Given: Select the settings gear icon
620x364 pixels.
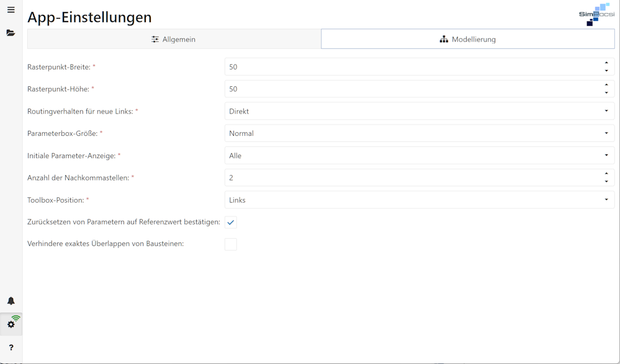Looking at the screenshot, I should click(11, 324).
